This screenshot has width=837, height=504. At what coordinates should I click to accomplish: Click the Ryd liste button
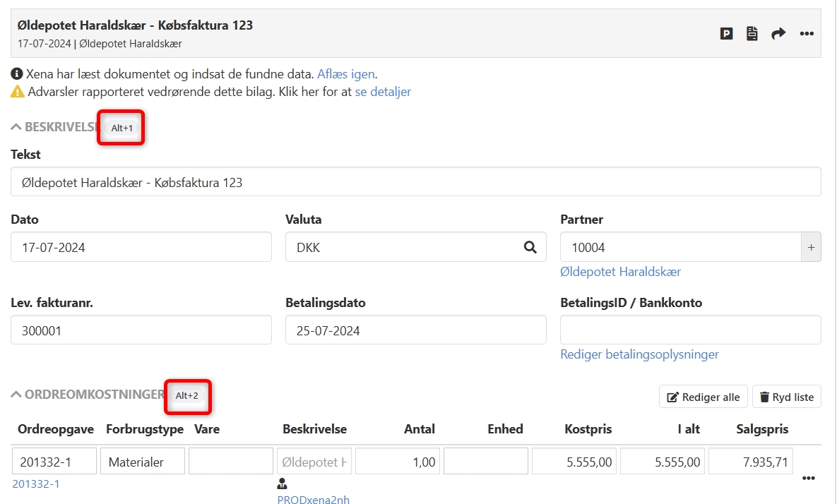[786, 397]
